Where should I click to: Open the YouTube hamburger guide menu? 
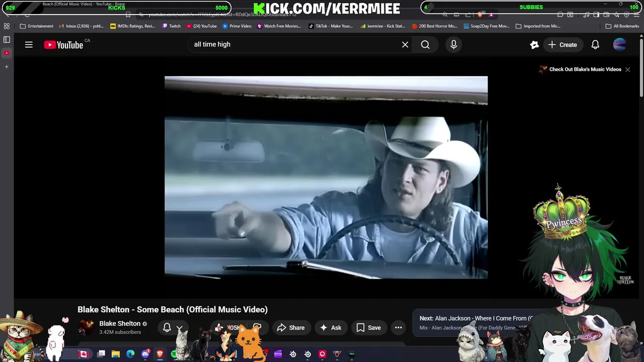[x=29, y=45]
